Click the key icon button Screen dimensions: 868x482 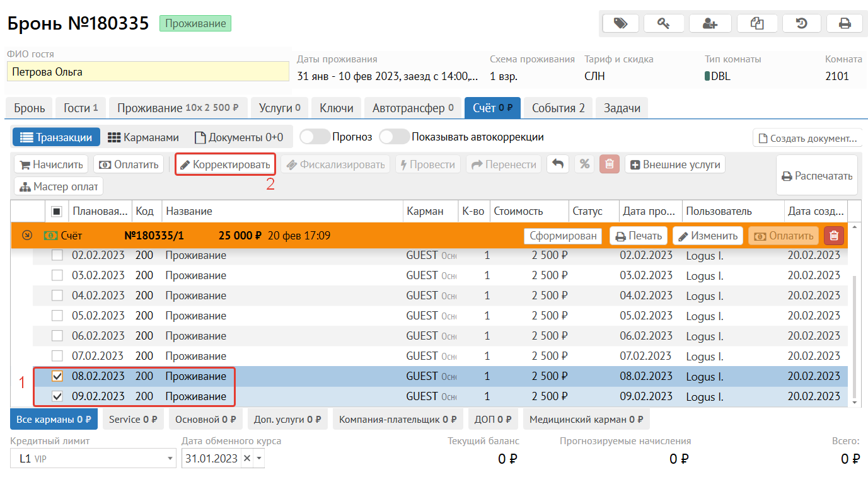coord(665,23)
